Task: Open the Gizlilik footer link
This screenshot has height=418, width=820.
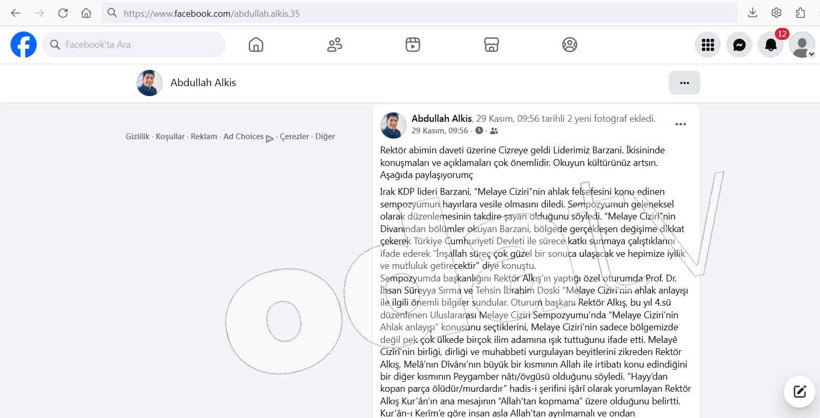Action: 137,137
